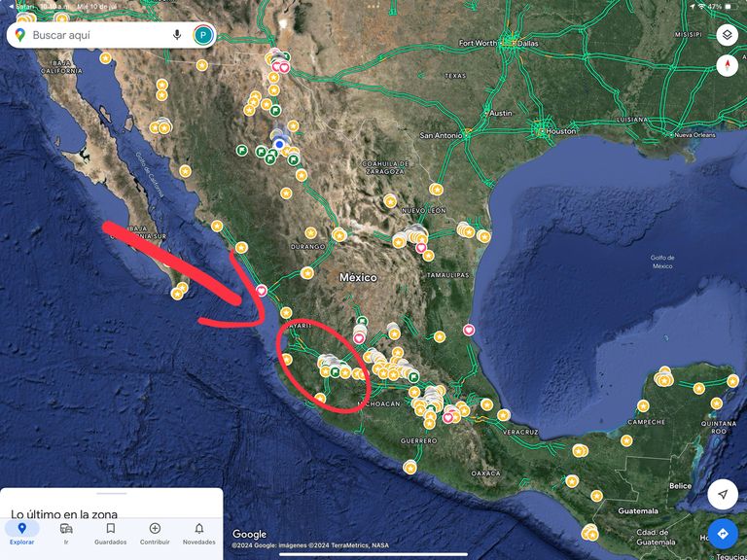
Task: Open the Contribuir tab
Action: pos(155,533)
